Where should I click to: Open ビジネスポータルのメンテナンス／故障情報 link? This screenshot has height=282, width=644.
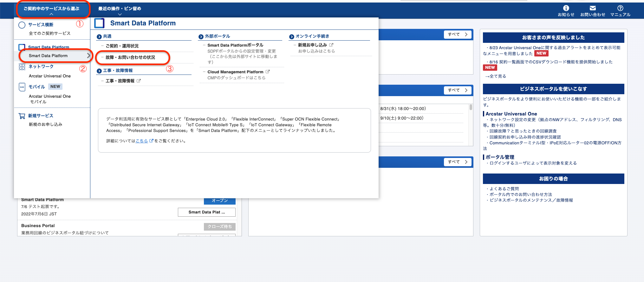531,200
